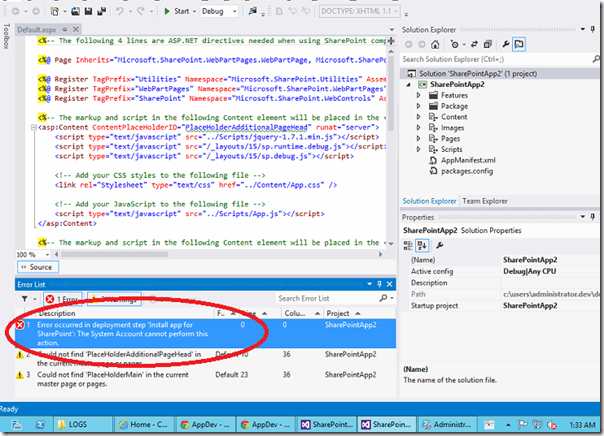Toggle Categorized view in Properties panel

pyautogui.click(x=408, y=245)
